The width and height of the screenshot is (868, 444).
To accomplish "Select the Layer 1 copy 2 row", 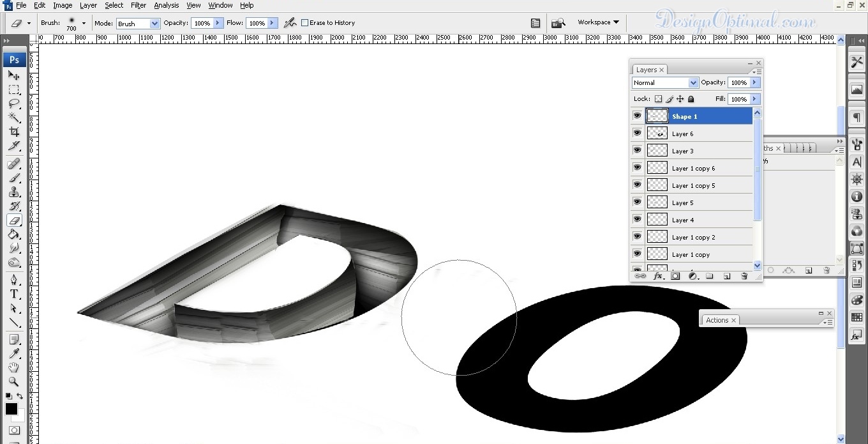I will click(692, 237).
